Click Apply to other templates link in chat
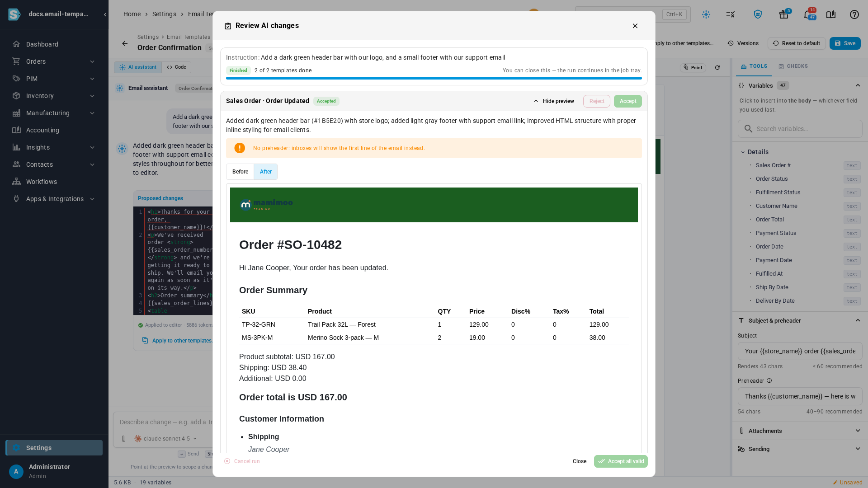The image size is (868, 488). pos(178,340)
